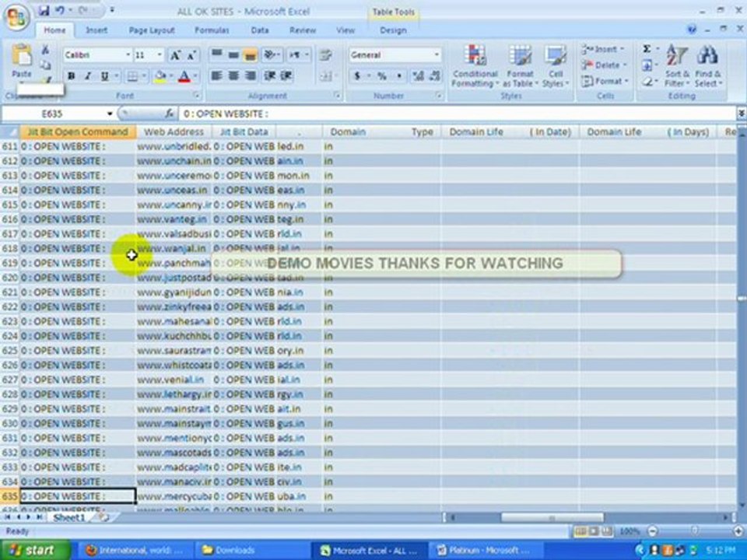
Task: Apply the red font color
Action: pos(184,76)
